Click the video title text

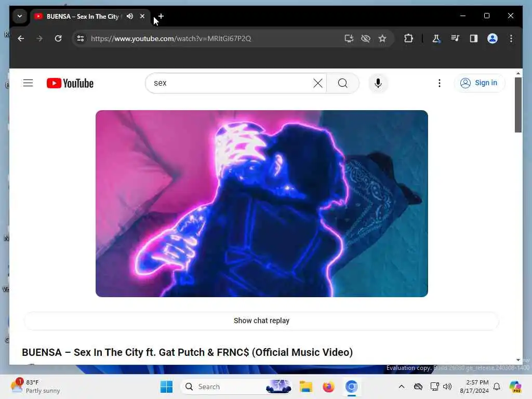point(187,352)
